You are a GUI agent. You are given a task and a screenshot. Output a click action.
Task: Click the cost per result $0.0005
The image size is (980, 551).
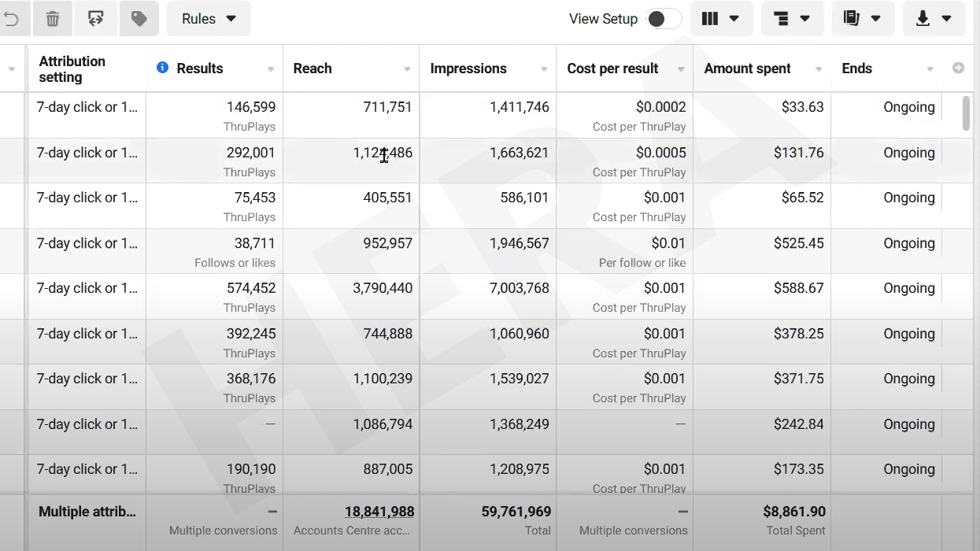click(661, 153)
